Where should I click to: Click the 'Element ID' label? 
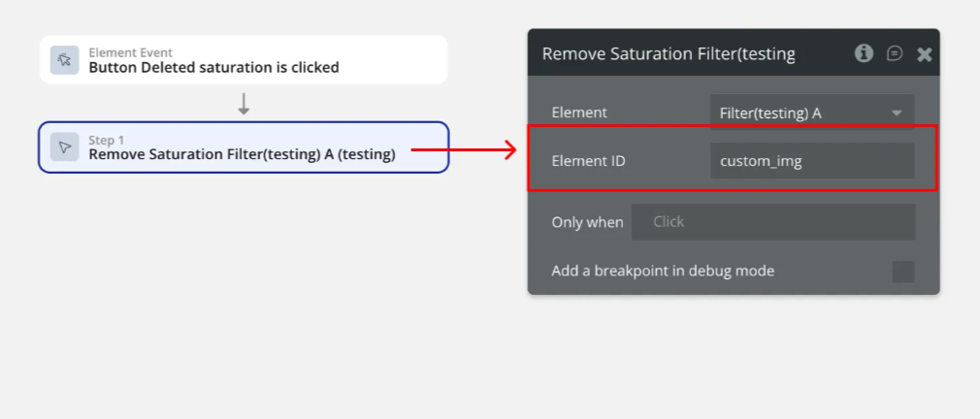[x=588, y=161]
